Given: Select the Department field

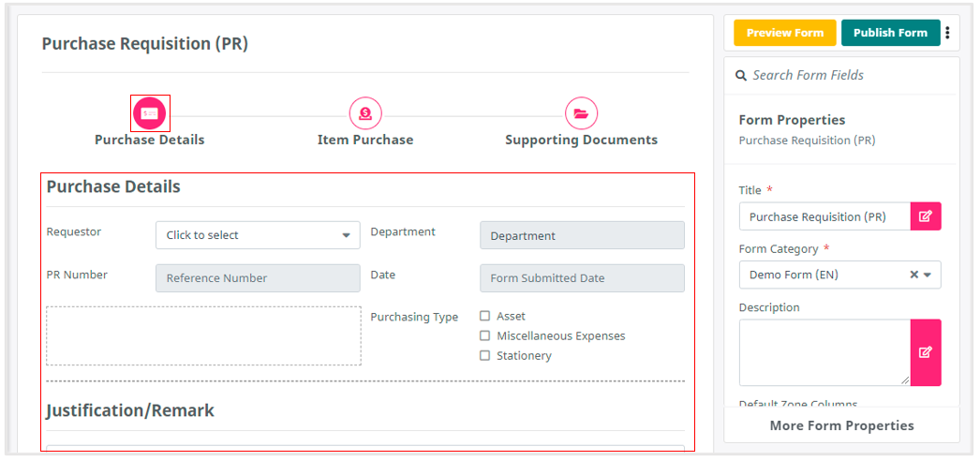Looking at the screenshot, I should click(582, 235).
